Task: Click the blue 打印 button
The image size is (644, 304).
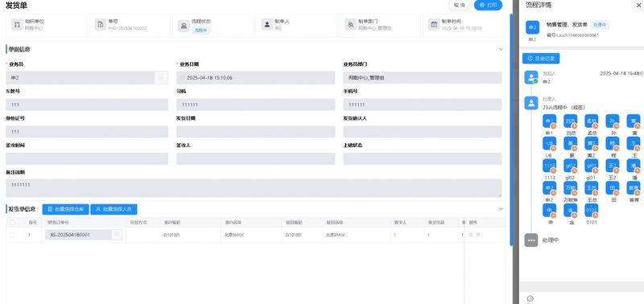Action: point(488,6)
